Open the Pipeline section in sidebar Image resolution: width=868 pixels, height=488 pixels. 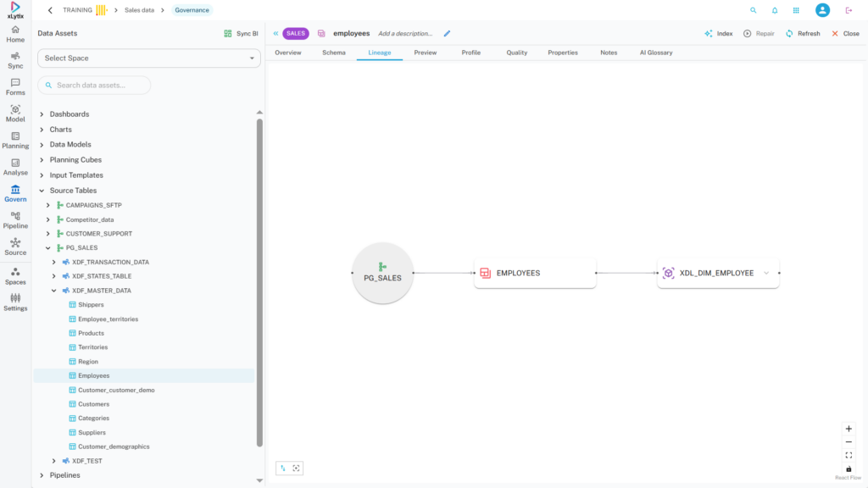(15, 220)
